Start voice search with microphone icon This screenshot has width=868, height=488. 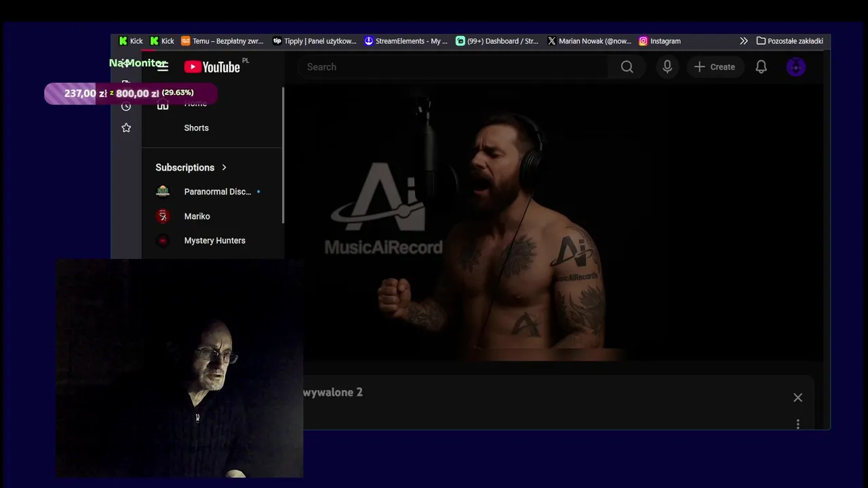click(x=667, y=66)
